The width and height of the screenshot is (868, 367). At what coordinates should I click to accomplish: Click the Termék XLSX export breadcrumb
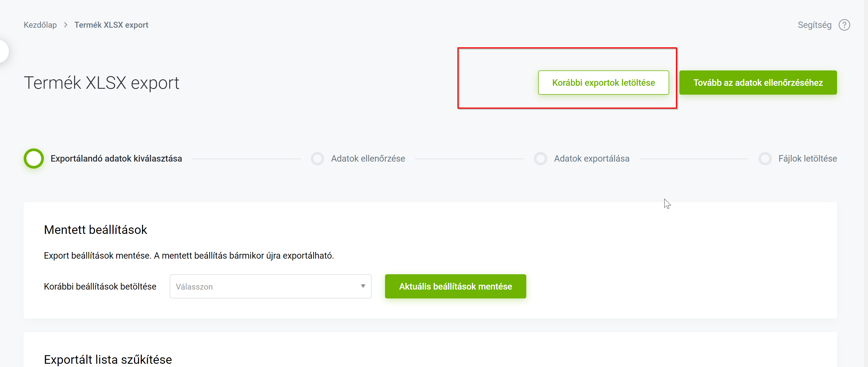tap(111, 25)
